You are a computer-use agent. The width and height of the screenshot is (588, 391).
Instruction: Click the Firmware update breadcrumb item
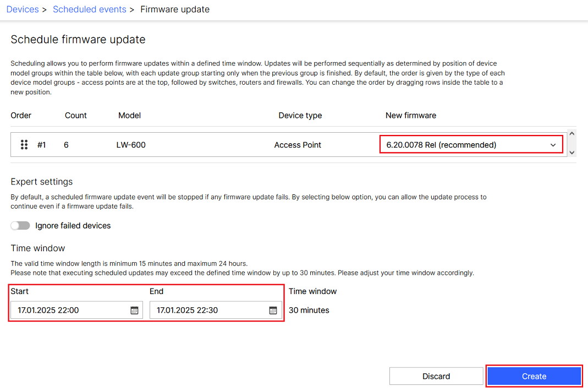175,9
